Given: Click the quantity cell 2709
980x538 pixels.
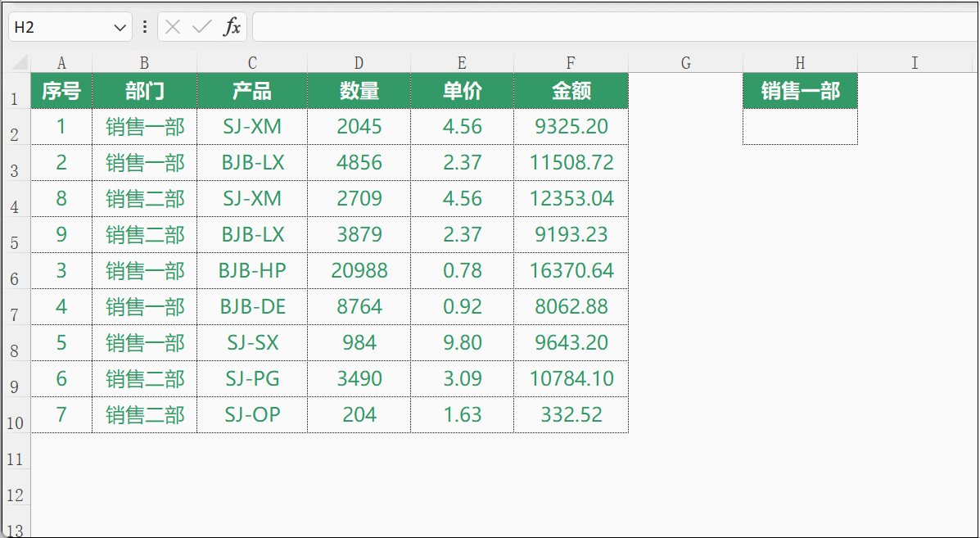Looking at the screenshot, I should [x=359, y=199].
